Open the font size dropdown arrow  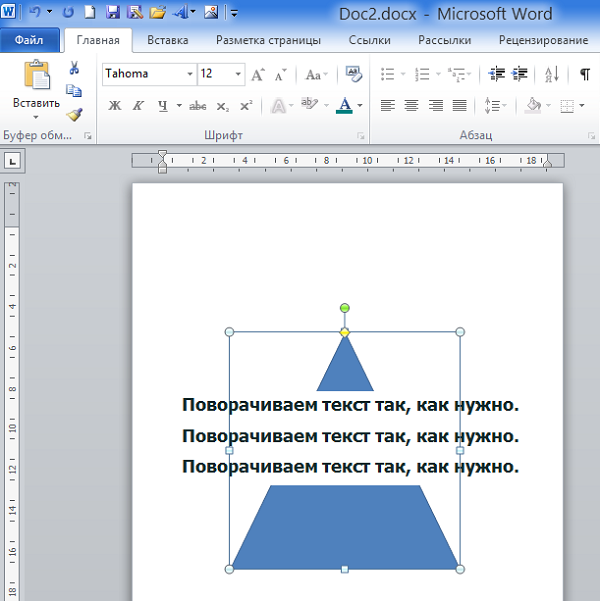click(238, 75)
